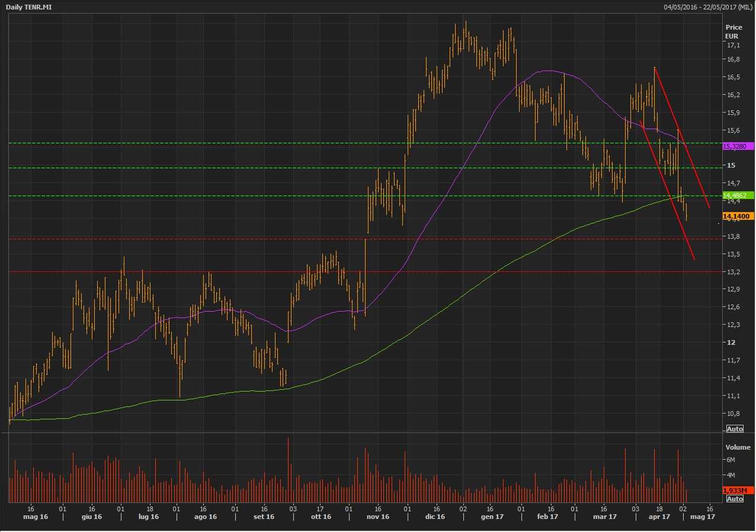Click the Auto scale button for volume axis

pyautogui.click(x=734, y=499)
